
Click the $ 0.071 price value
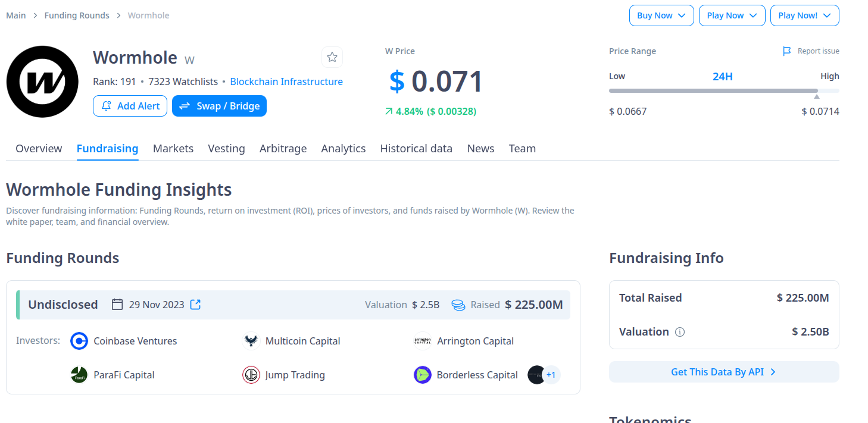436,82
